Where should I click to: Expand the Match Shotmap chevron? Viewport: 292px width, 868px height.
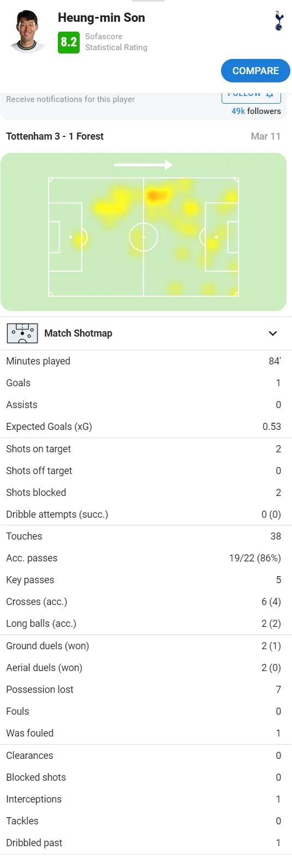click(273, 333)
